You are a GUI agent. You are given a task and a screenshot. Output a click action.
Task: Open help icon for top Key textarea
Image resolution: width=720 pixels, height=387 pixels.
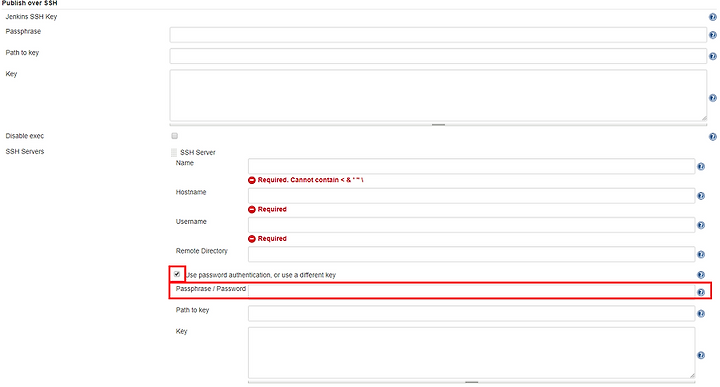713,98
